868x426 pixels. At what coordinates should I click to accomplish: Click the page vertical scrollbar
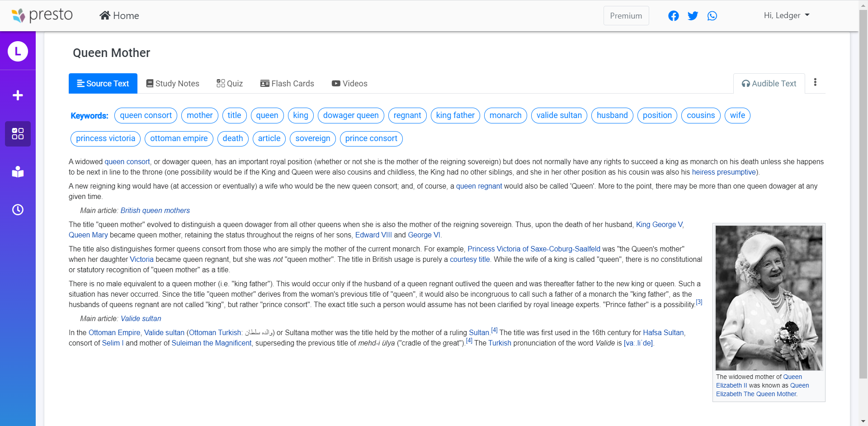[863, 194]
